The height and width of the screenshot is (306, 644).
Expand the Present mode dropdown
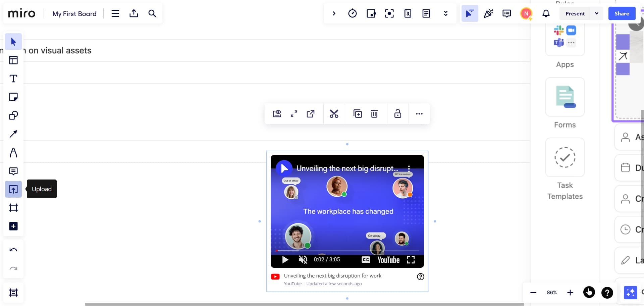click(597, 13)
